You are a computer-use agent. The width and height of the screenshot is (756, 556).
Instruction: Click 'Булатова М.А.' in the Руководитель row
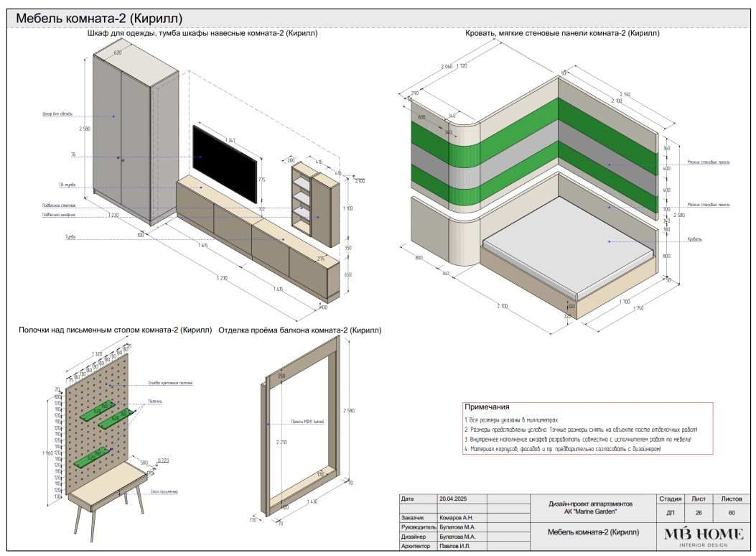[457, 527]
